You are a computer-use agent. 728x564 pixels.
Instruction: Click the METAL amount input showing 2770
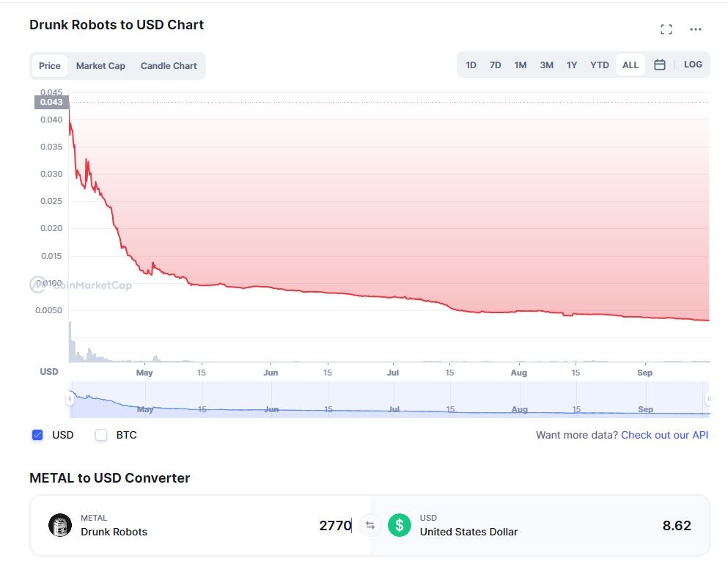[335, 525]
